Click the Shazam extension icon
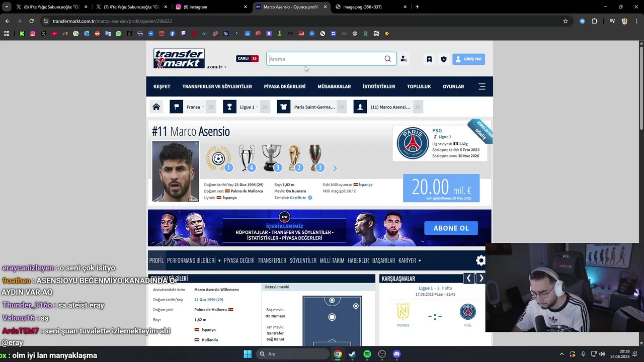Image resolution: width=644 pixels, height=362 pixels. 582,21
